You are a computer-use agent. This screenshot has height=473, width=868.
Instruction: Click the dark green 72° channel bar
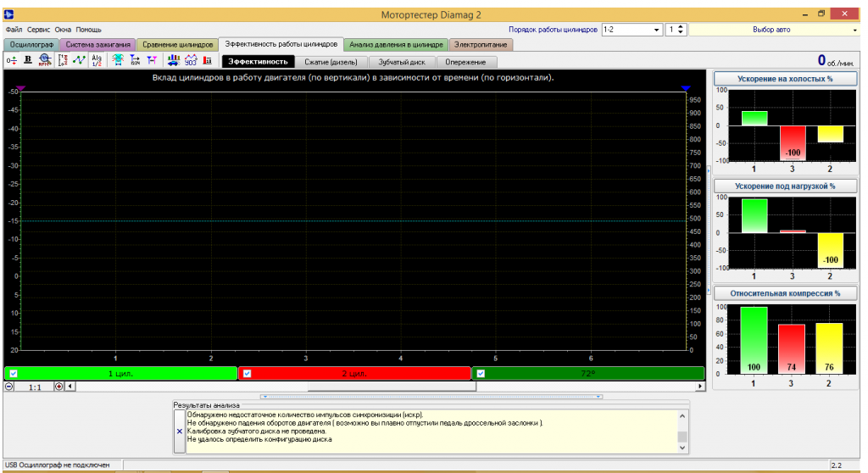[x=588, y=374]
